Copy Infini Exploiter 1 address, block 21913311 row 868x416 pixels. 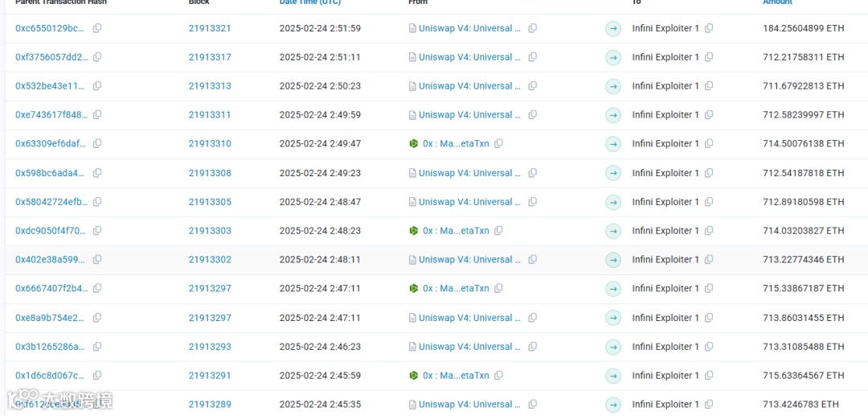[709, 115]
